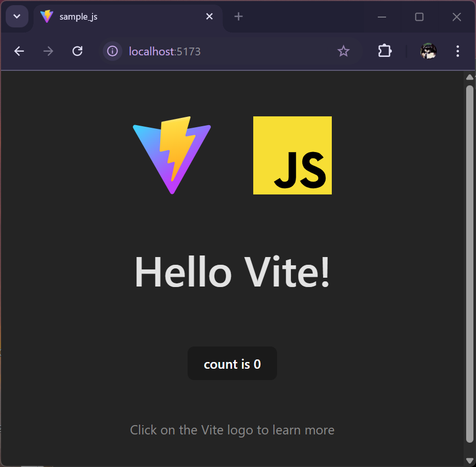Click the forward navigation arrow

click(x=48, y=51)
